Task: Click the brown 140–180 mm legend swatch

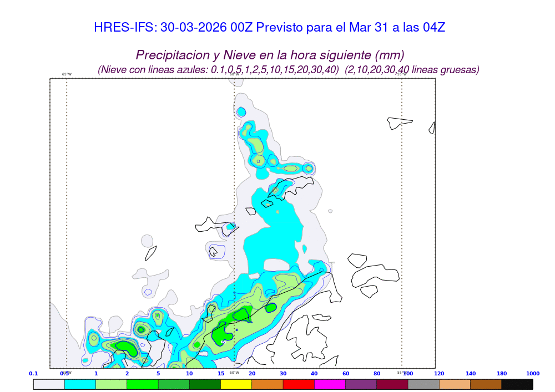Action: tap(486, 384)
